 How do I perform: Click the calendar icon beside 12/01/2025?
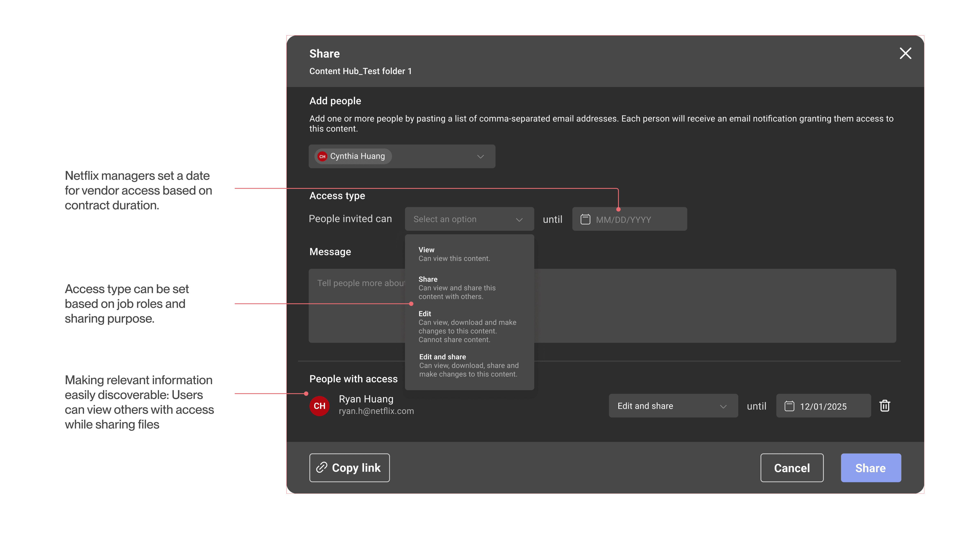click(789, 406)
